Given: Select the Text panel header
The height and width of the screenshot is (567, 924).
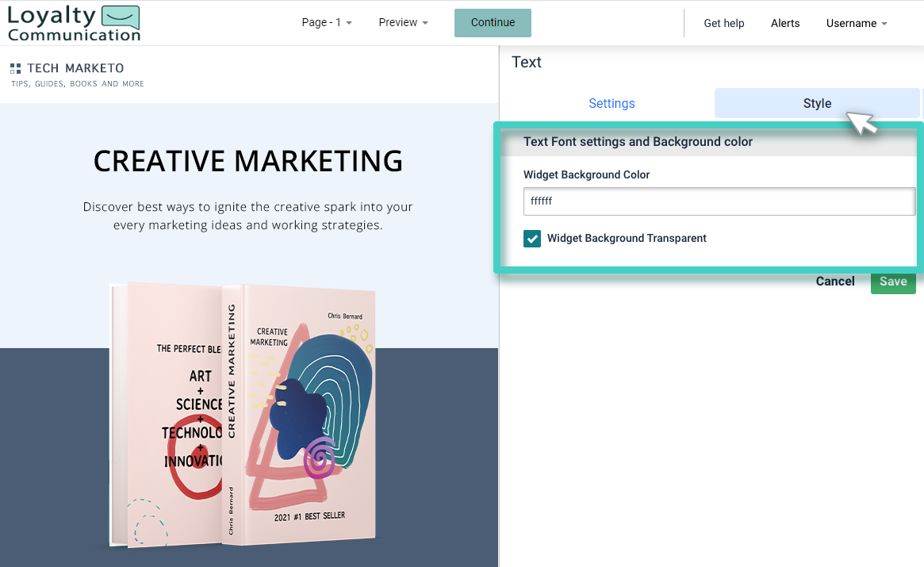Looking at the screenshot, I should tap(526, 62).
